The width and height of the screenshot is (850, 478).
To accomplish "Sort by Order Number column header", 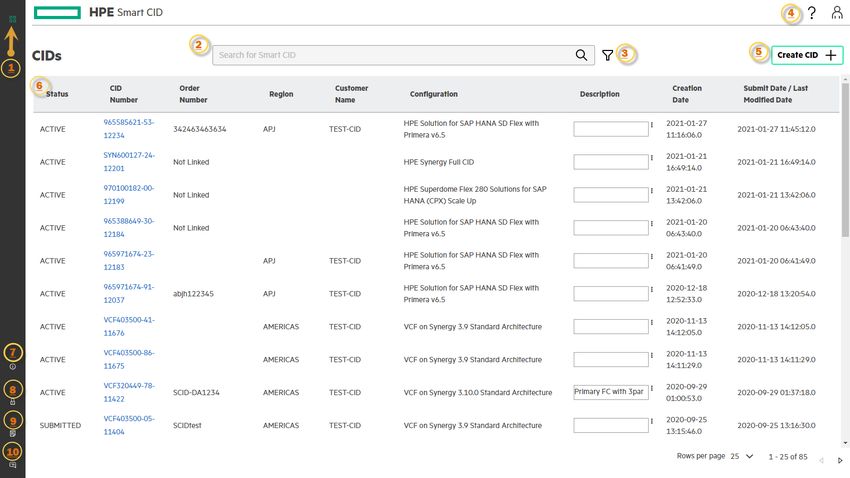I will coord(193,94).
